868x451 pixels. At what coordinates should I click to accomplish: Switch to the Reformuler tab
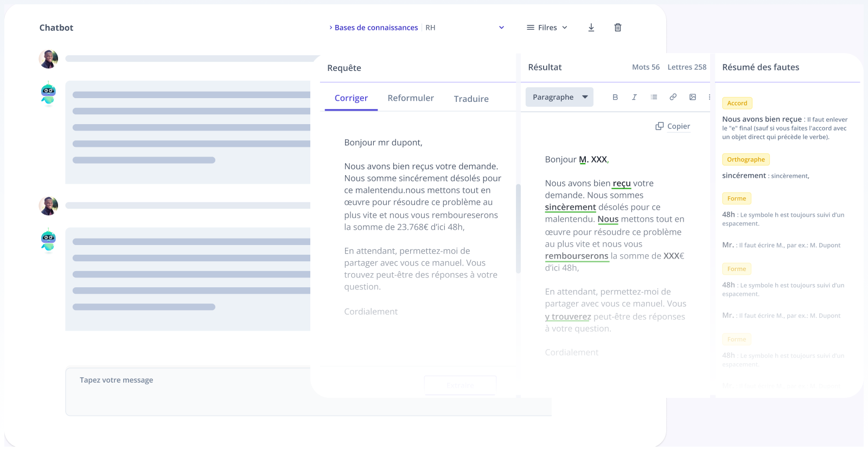(410, 98)
